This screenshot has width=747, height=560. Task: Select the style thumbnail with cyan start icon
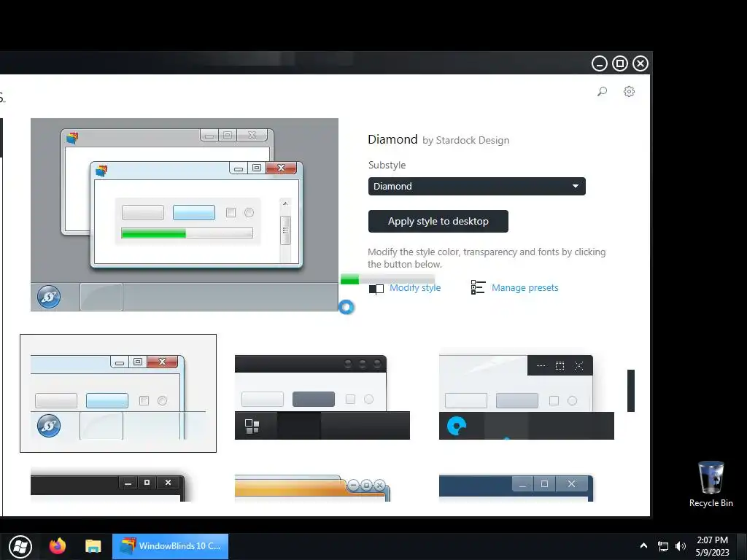pyautogui.click(x=527, y=397)
